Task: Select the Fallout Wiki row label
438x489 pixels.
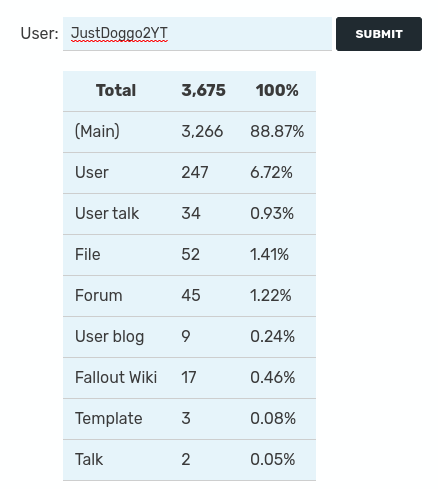Action: click(116, 377)
